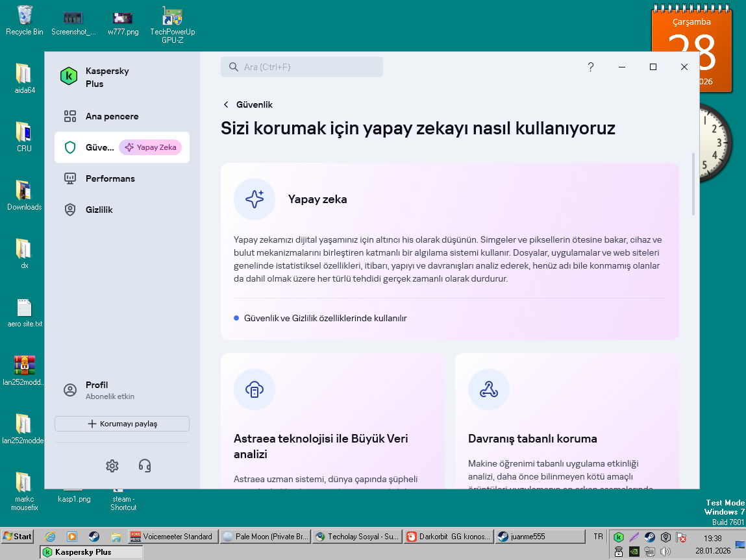Screen dimensions: 746x560
Task: Click Güvenlik ve Gizlilik özelliklerinde kullanılır text
Action: (325, 318)
